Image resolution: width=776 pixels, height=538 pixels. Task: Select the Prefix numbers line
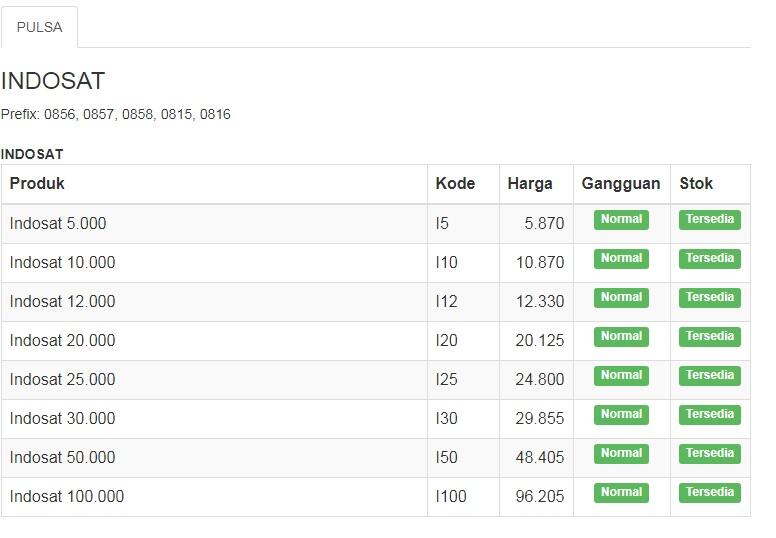click(x=116, y=114)
